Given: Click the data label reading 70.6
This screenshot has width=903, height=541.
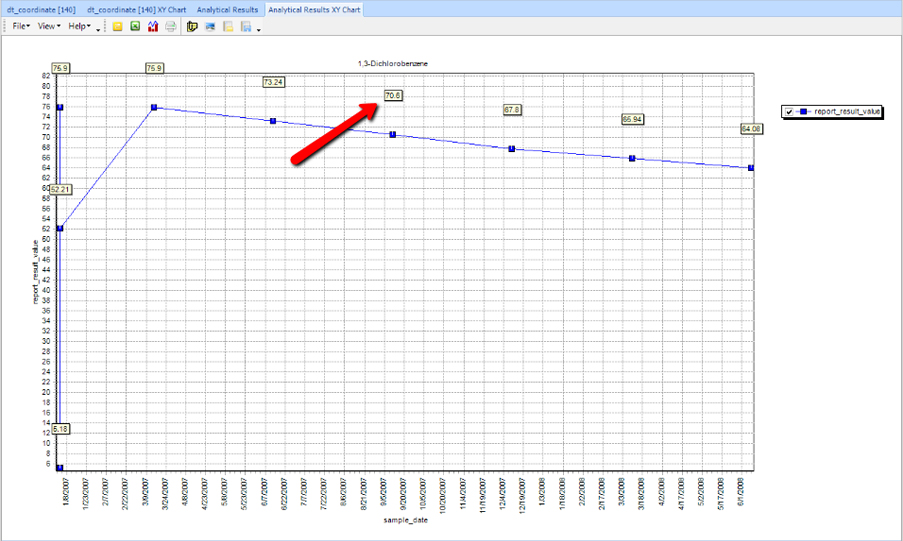Looking at the screenshot, I should click(393, 96).
